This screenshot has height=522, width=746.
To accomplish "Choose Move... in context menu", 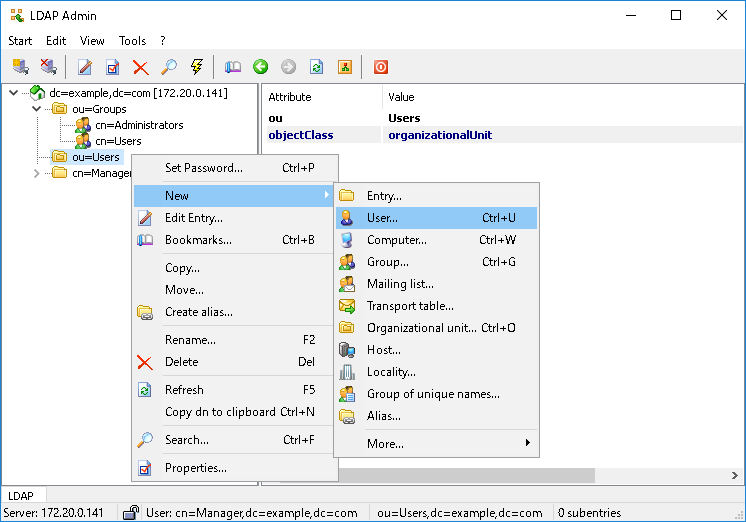I will (235, 290).
